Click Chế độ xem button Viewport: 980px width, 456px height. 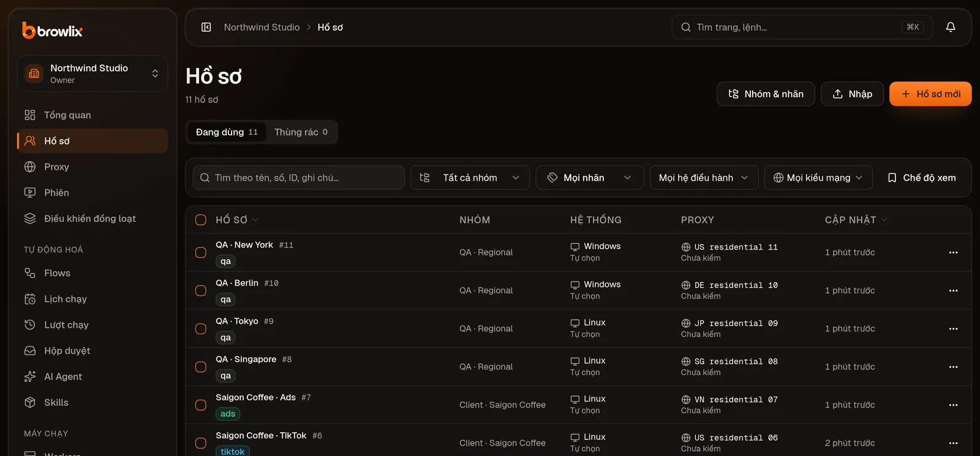[x=922, y=178]
